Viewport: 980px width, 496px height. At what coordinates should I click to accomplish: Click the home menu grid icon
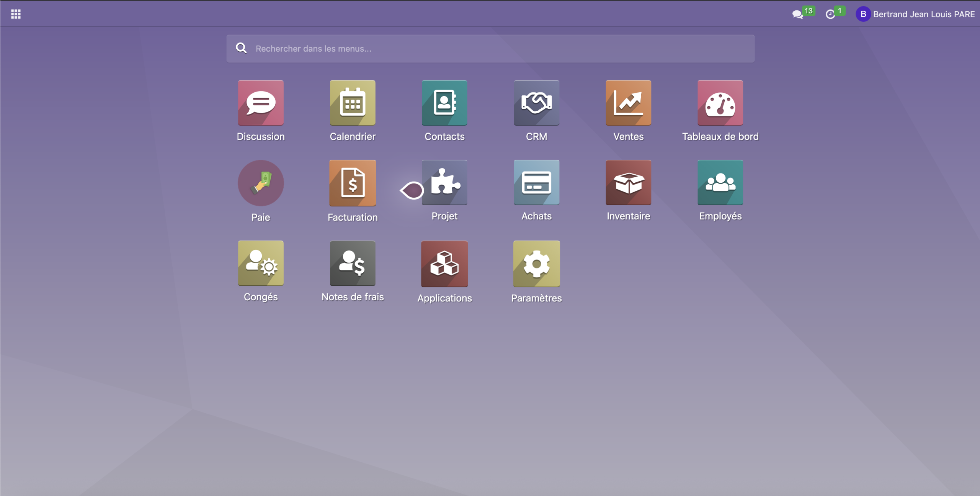pos(16,14)
